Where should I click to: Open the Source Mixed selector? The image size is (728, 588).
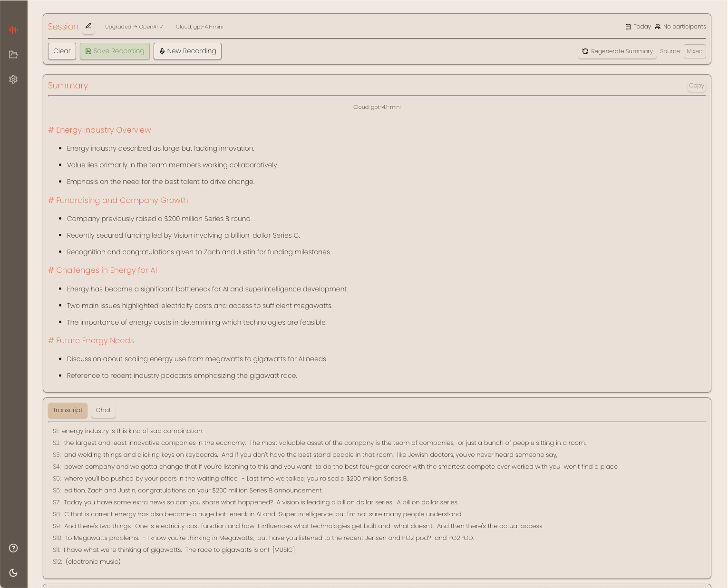tap(695, 51)
